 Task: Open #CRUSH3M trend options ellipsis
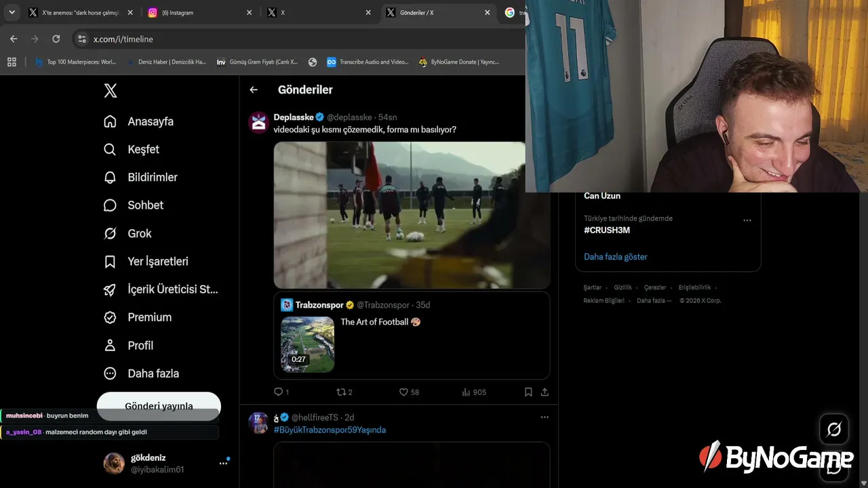[747, 220]
